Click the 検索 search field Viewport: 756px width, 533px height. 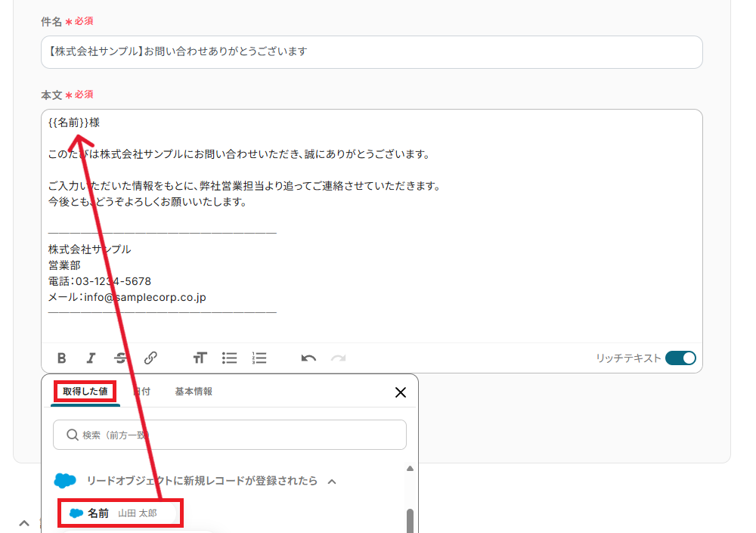pyautogui.click(x=230, y=435)
